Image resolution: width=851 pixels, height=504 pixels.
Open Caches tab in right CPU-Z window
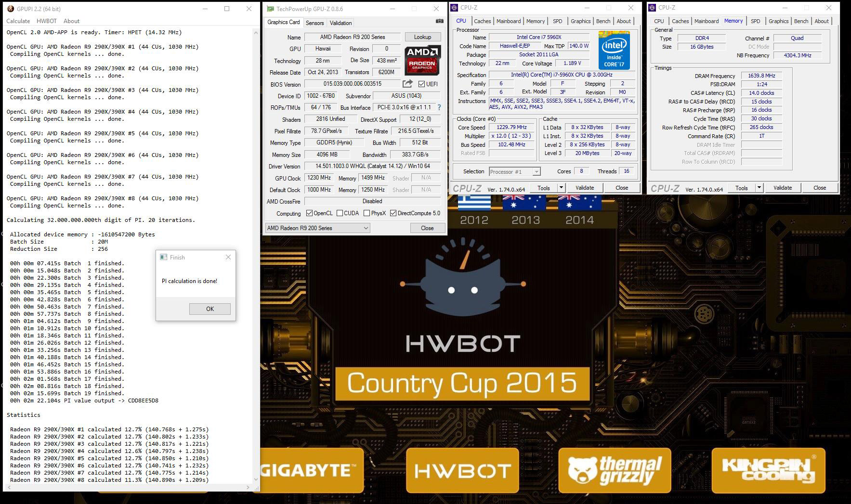(680, 21)
